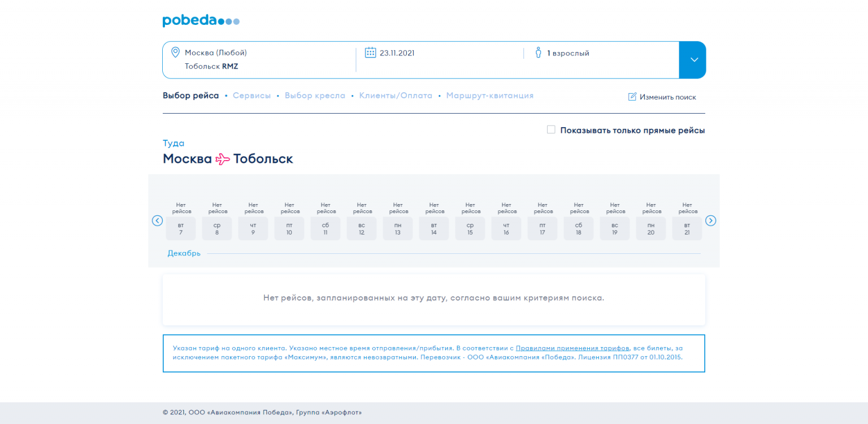Select date ср 8

coord(217,228)
